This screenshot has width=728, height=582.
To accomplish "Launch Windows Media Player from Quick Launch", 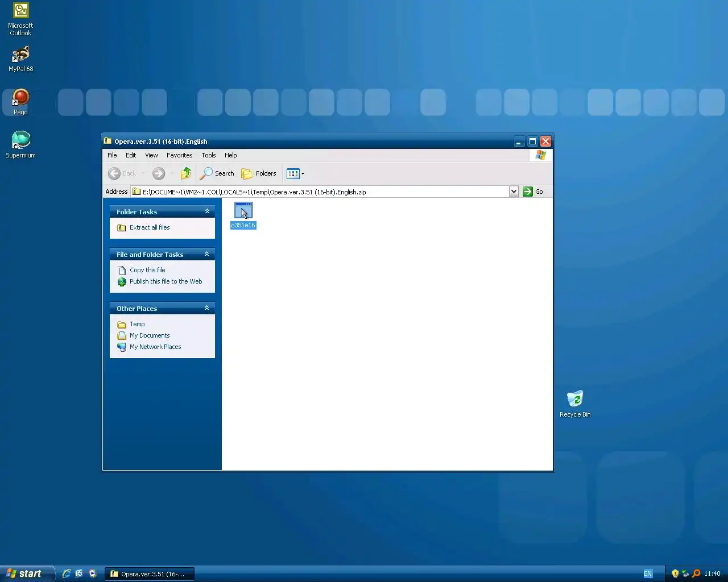I will point(92,573).
